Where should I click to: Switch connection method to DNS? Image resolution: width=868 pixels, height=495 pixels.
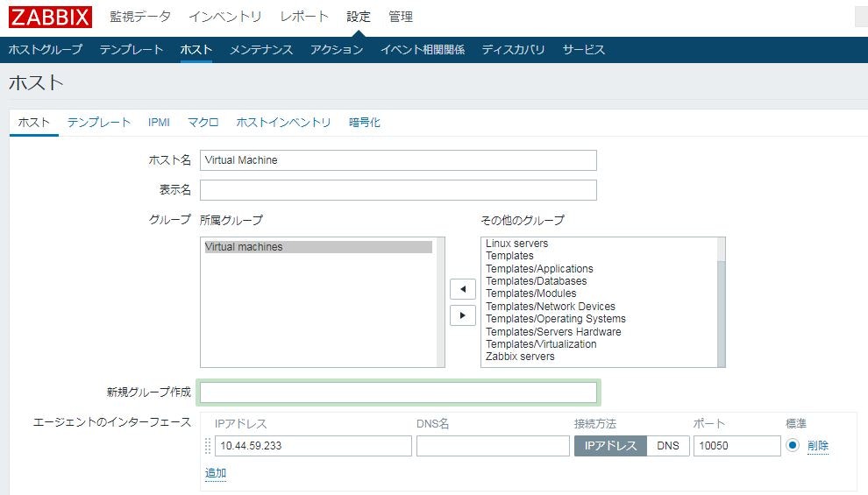667,446
